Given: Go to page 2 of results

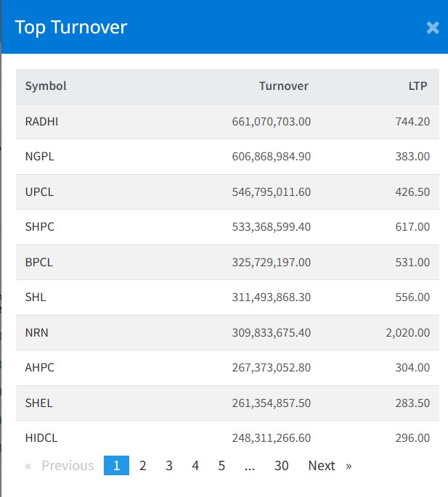Looking at the screenshot, I should tap(143, 466).
